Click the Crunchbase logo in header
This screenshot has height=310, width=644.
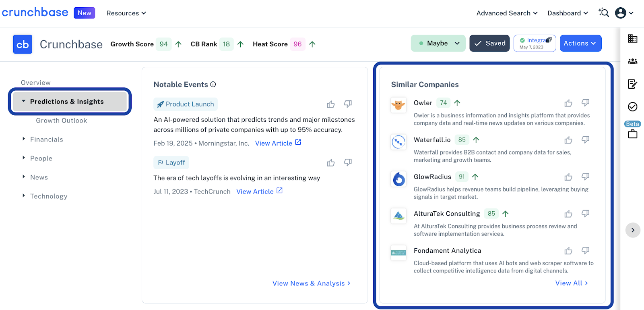click(35, 12)
